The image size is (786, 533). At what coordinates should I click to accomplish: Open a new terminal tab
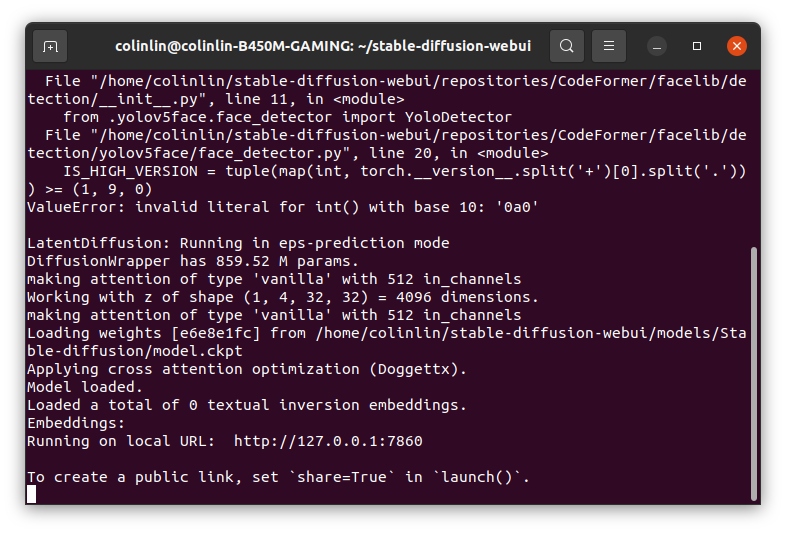click(x=50, y=46)
